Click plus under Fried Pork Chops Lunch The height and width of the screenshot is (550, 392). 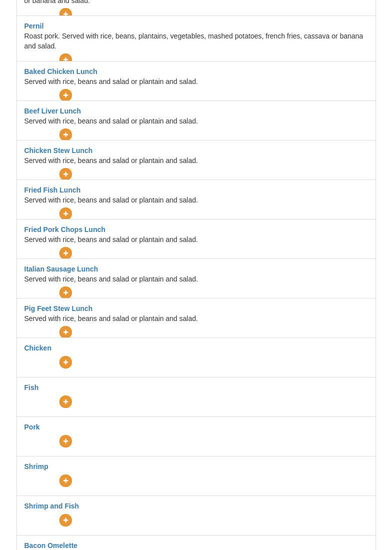[65, 253]
